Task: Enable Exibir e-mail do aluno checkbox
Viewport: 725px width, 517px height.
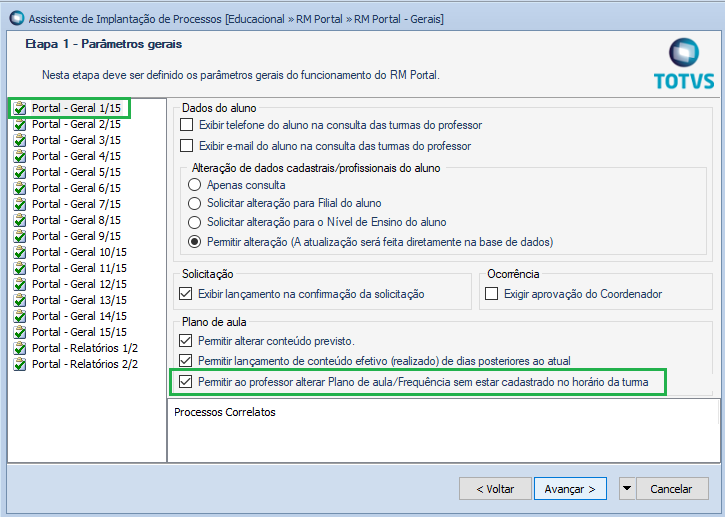Action: 186,146
